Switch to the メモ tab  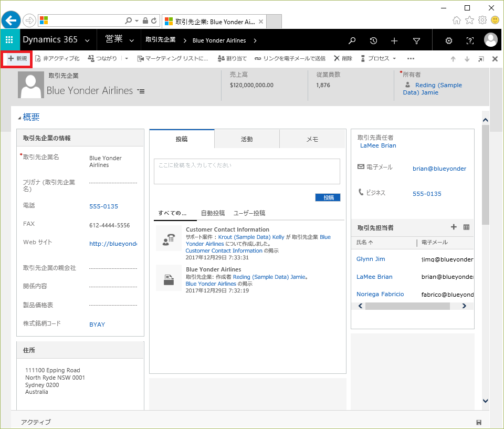312,139
